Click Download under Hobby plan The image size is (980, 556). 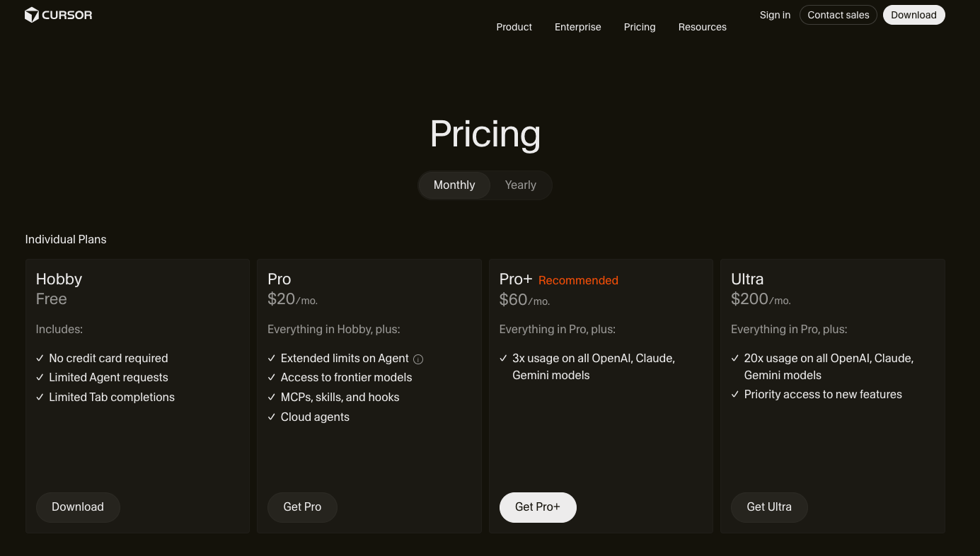pos(78,507)
